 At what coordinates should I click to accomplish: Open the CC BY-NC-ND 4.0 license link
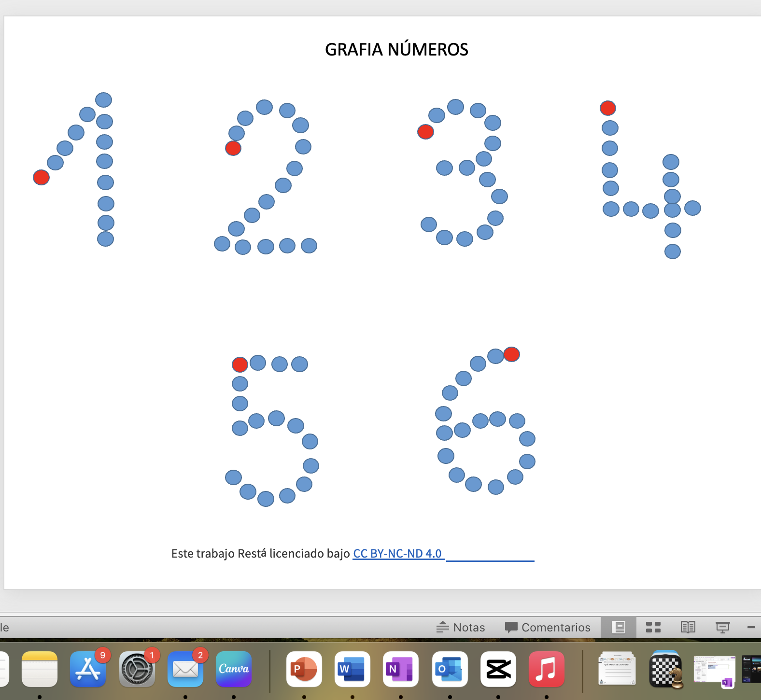[397, 553]
